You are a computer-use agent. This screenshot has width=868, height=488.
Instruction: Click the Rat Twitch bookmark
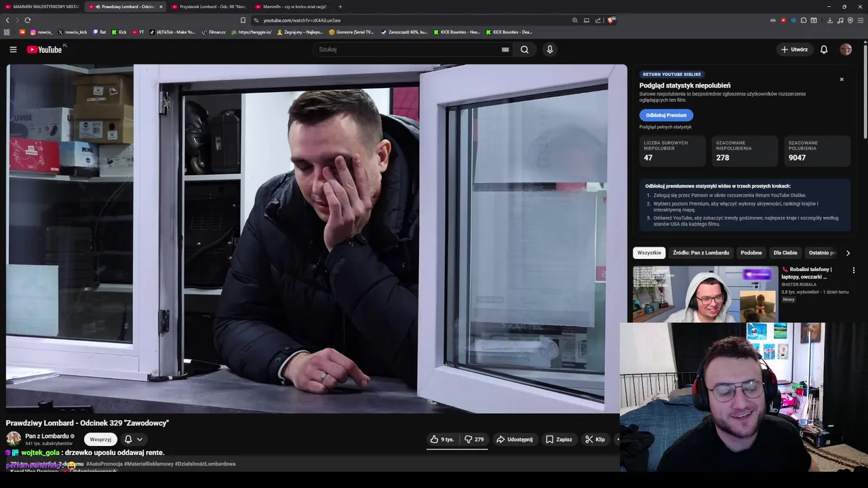point(100,32)
